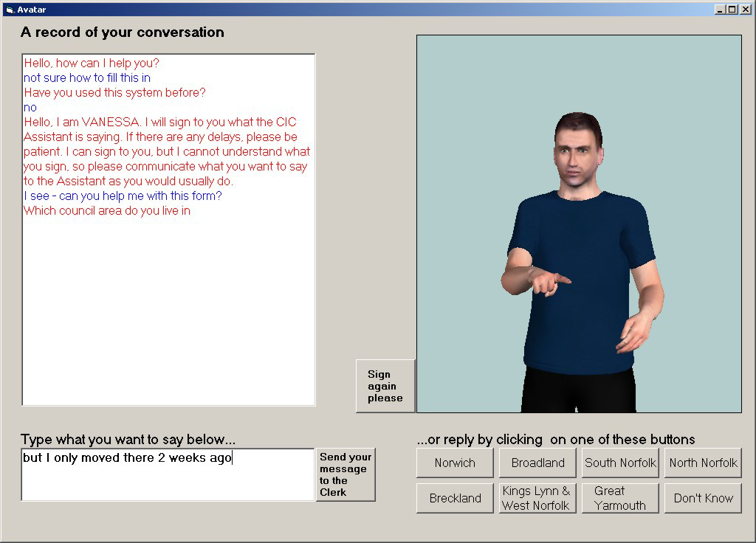Image resolution: width=756 pixels, height=543 pixels.
Task: Click the Avatar application icon in title bar
Action: click(x=9, y=9)
